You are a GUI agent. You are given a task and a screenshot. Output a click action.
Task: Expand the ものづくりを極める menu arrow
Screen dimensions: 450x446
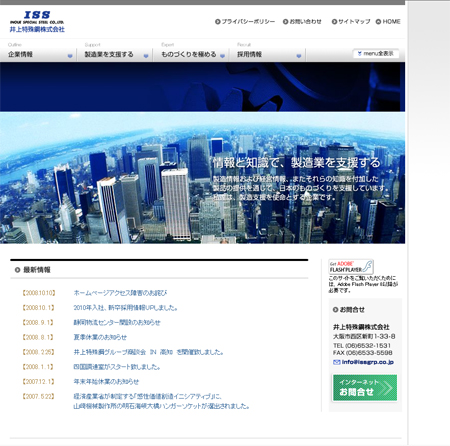(x=222, y=56)
